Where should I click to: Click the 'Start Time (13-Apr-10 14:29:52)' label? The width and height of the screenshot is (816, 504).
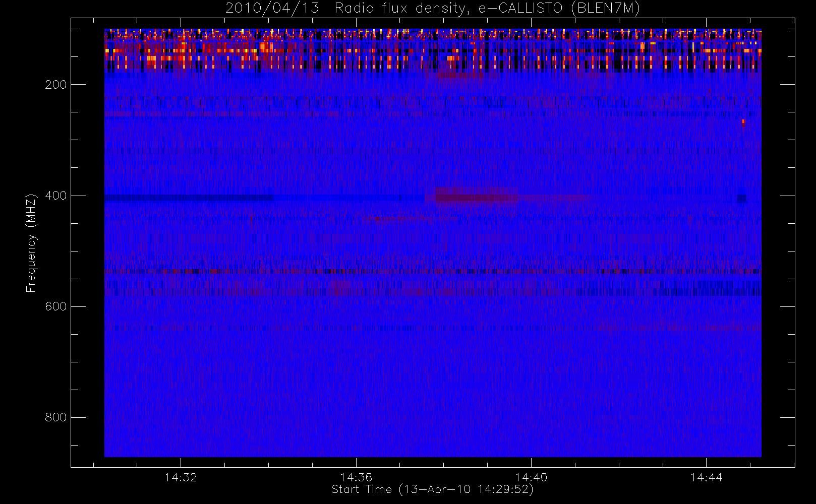[432, 489]
